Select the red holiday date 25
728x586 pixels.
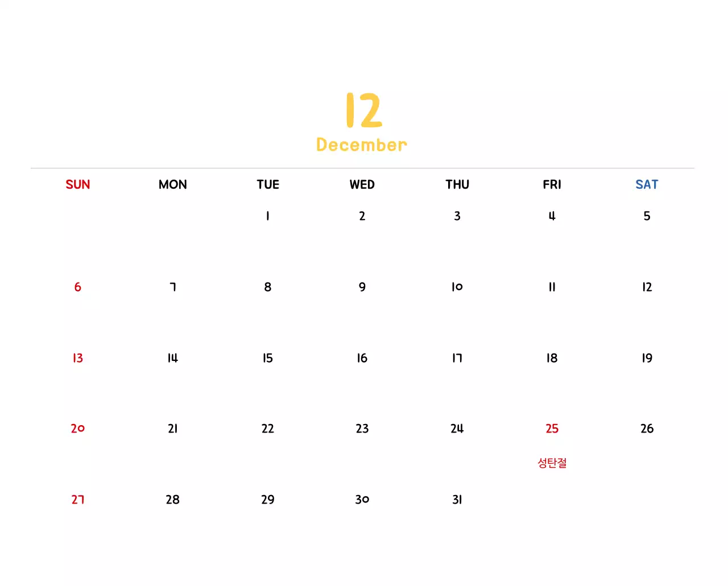click(x=552, y=429)
